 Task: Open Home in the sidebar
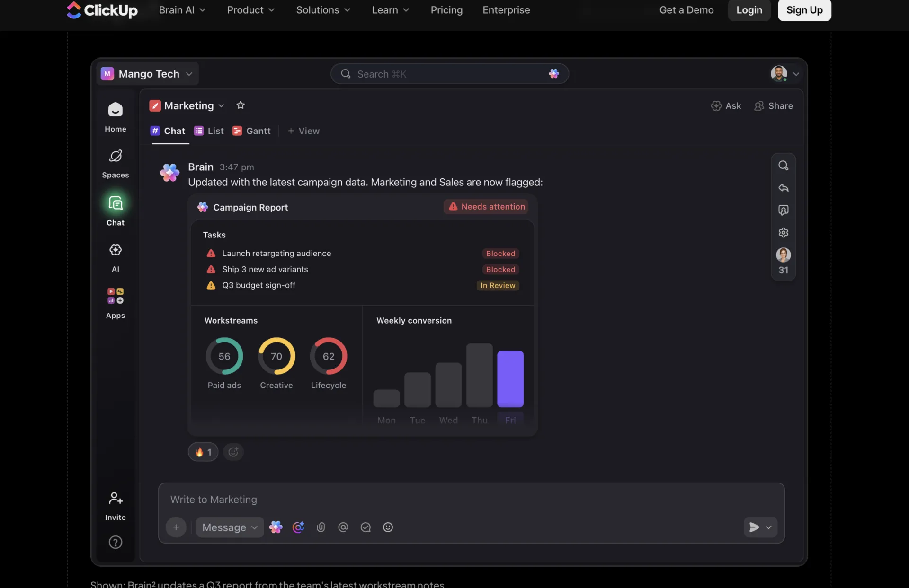click(115, 117)
